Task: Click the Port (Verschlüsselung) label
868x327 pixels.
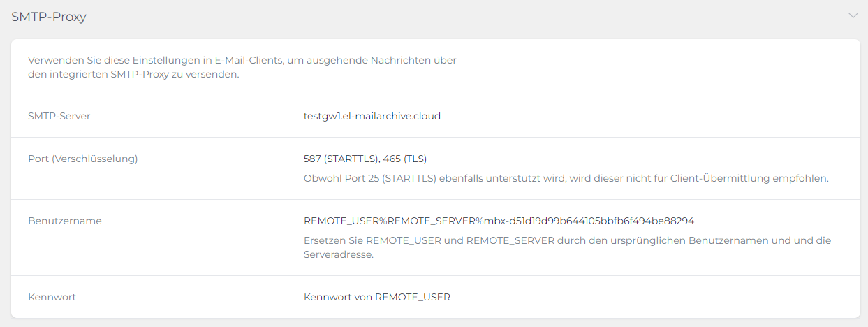Action: (83, 159)
